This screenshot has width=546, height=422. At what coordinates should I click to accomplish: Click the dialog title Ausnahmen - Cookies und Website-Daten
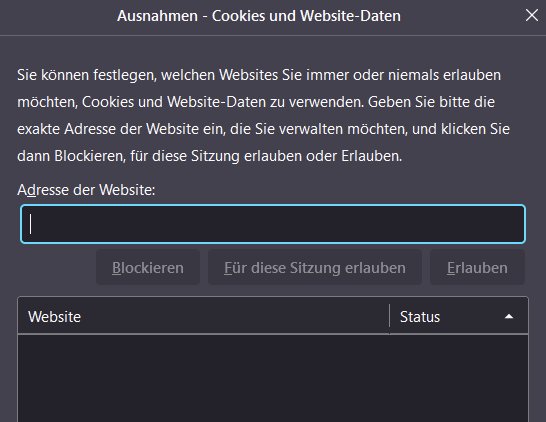click(259, 16)
